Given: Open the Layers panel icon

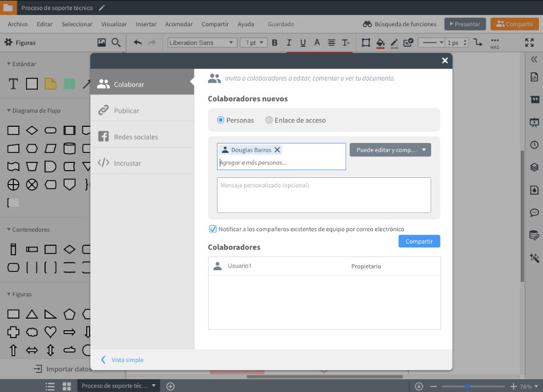Looking at the screenshot, I should 534,167.
